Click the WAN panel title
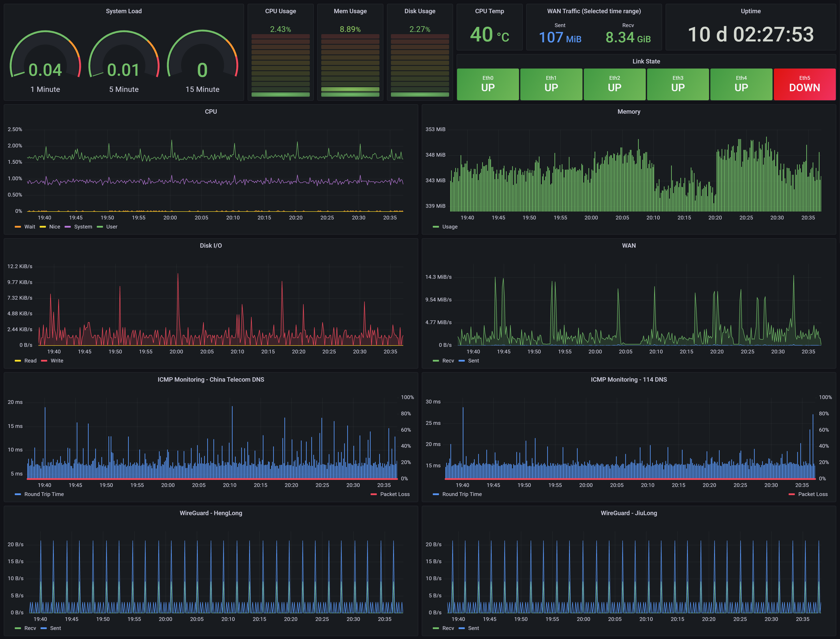The image size is (840, 639). coord(628,245)
